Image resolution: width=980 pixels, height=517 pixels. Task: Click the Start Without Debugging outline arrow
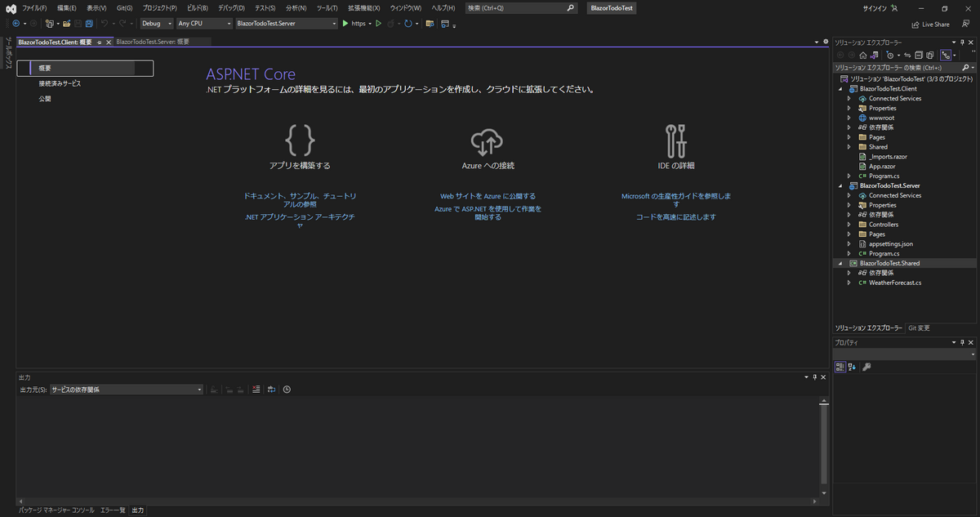coord(378,24)
